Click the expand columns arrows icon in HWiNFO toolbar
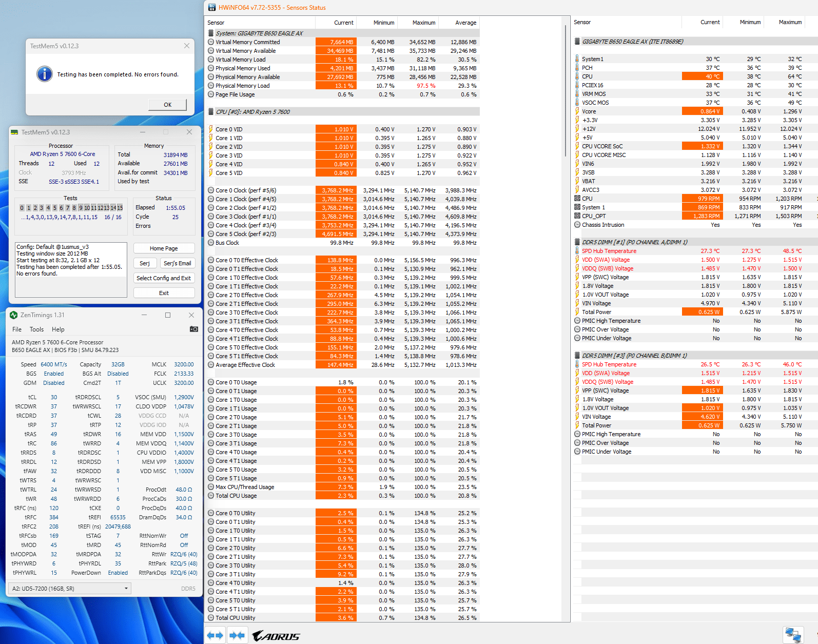Image resolution: width=818 pixels, height=644 pixels. tap(215, 635)
